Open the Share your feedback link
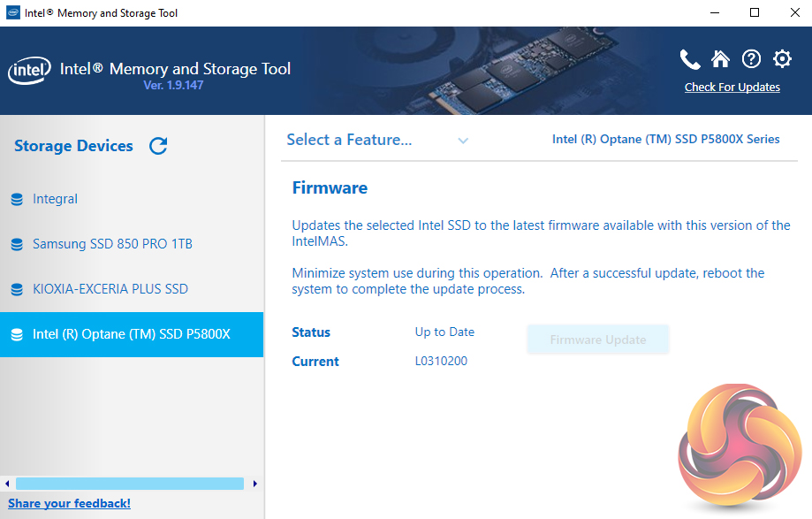Image resolution: width=812 pixels, height=519 pixels. pyautogui.click(x=70, y=503)
